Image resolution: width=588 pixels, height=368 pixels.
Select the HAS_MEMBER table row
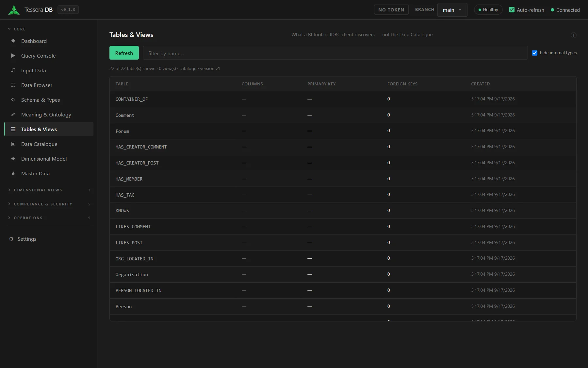(x=343, y=179)
